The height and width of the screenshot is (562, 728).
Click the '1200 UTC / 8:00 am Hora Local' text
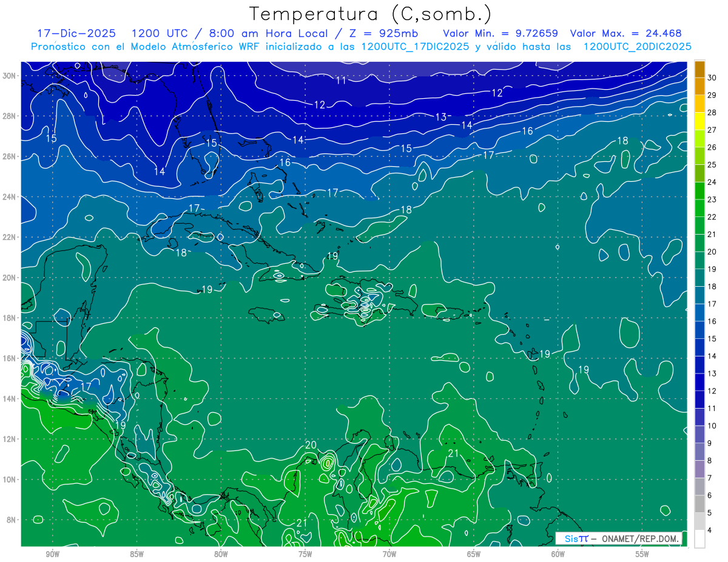(231, 33)
